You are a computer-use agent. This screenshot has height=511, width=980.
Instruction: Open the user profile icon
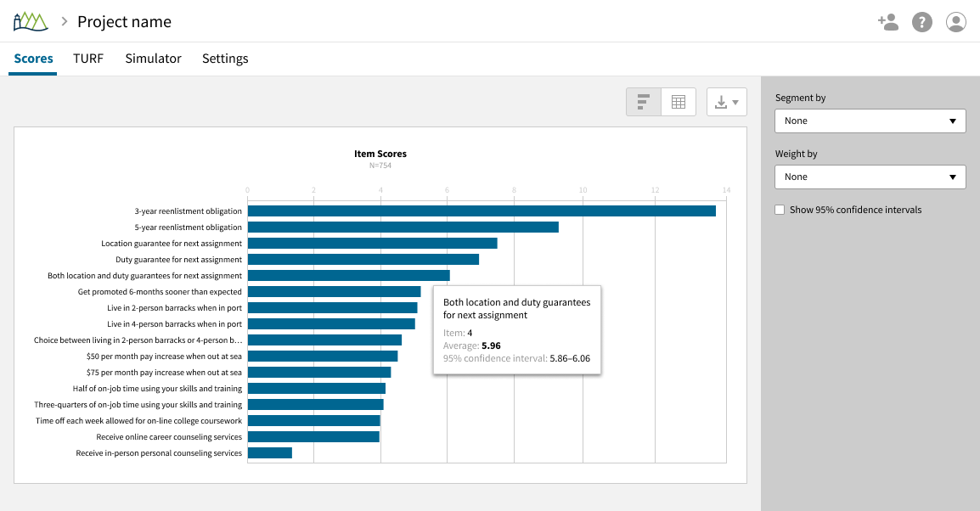pyautogui.click(x=955, y=22)
